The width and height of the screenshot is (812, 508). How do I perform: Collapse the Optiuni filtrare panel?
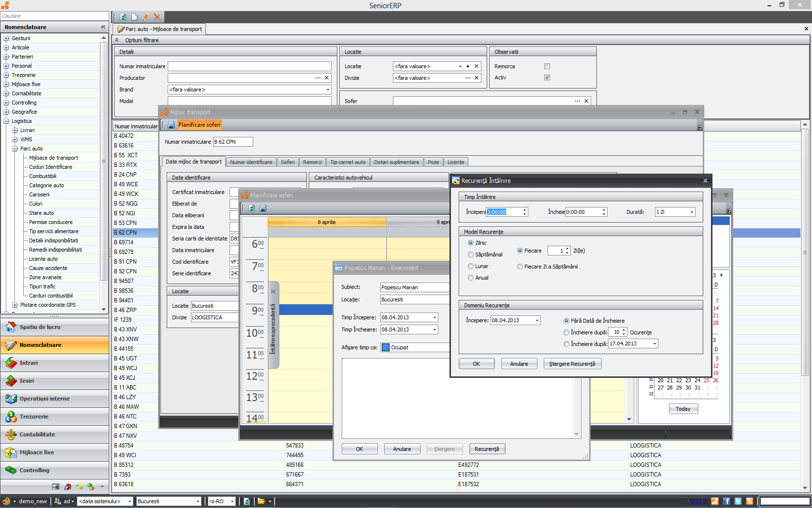(x=117, y=40)
